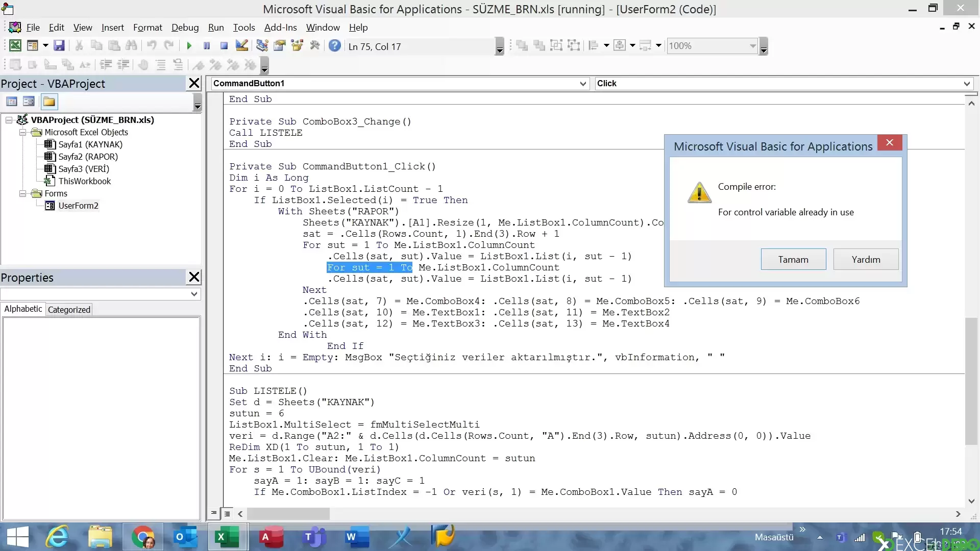
Task: Open the CommandButton1 object dropdown
Action: 583,84
